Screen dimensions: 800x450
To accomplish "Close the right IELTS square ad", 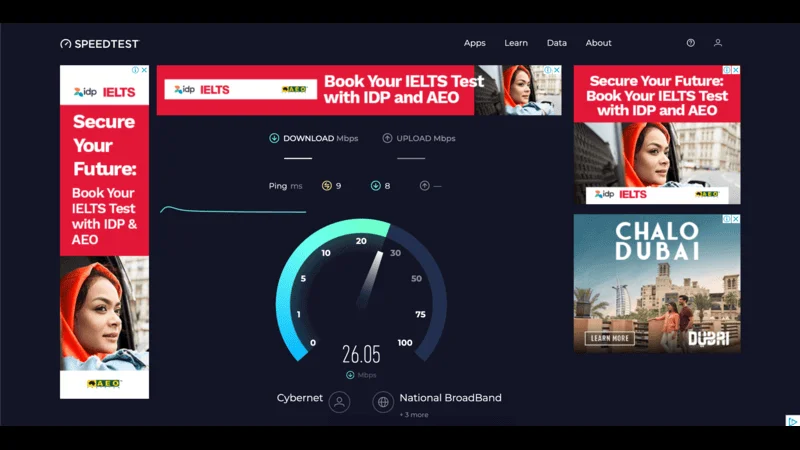I will tap(736, 70).
